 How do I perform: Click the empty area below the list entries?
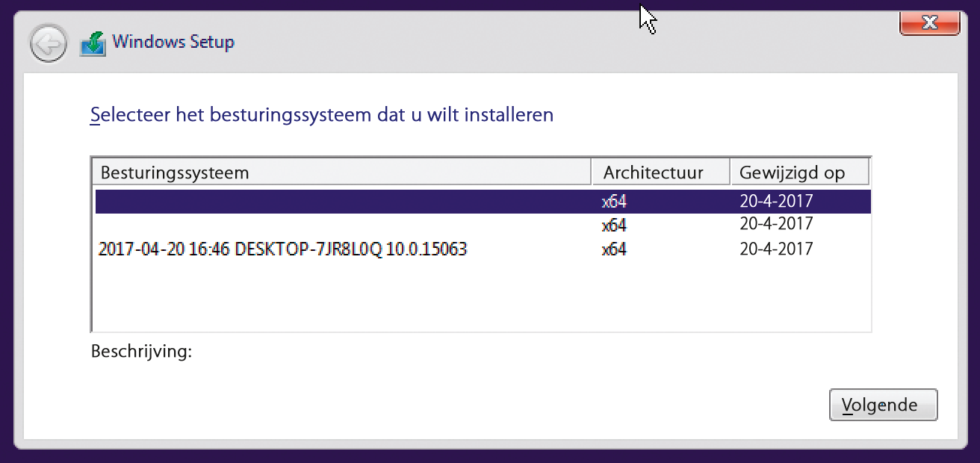478,299
